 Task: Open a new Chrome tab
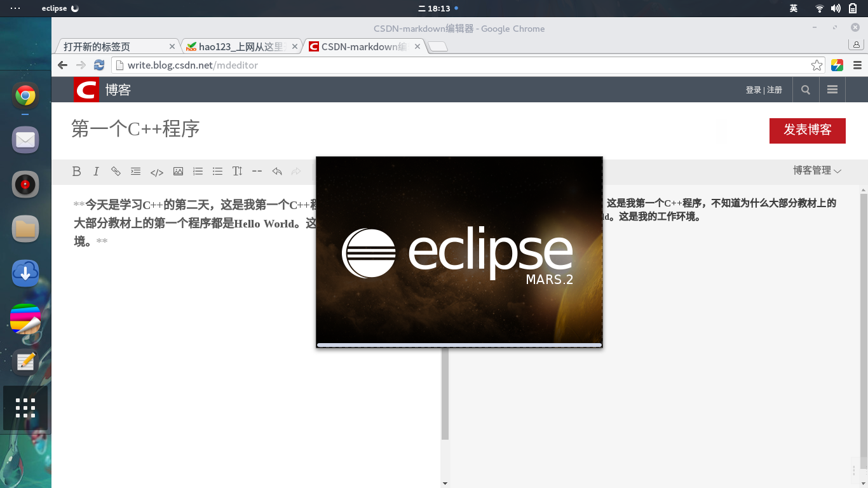438,46
